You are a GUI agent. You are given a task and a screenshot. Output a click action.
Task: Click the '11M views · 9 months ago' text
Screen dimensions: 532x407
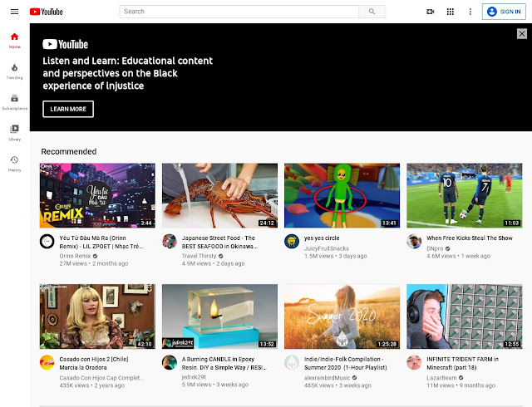461,385
